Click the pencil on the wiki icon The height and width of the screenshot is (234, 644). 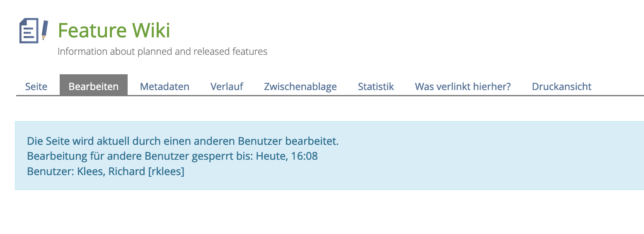click(x=44, y=29)
